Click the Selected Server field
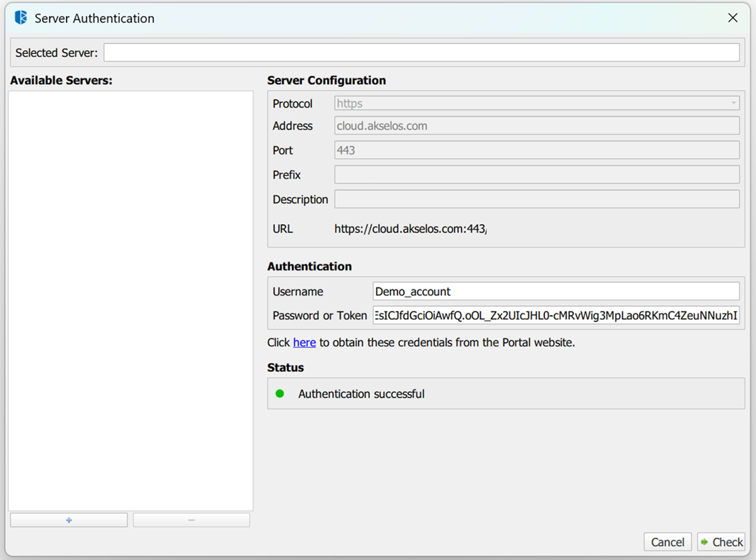This screenshot has height=560, width=756. pos(422,53)
